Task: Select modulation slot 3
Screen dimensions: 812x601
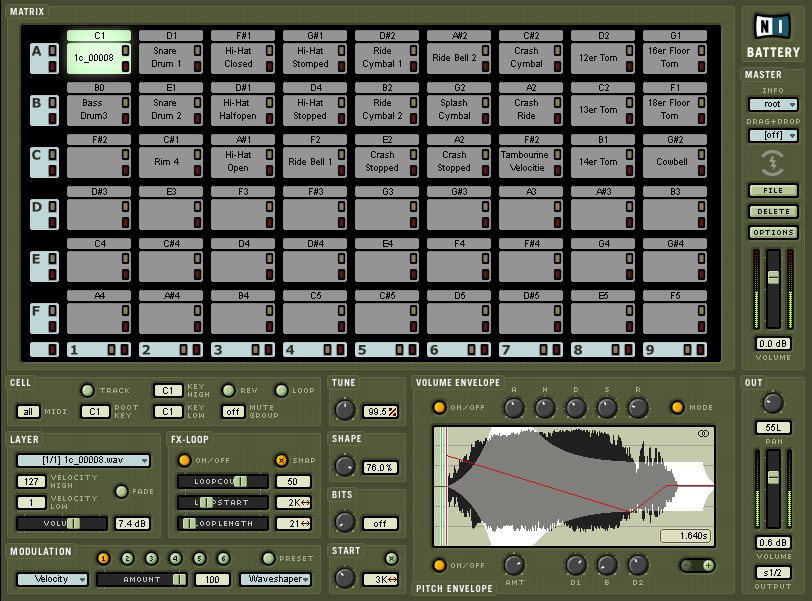Action: pos(151,558)
